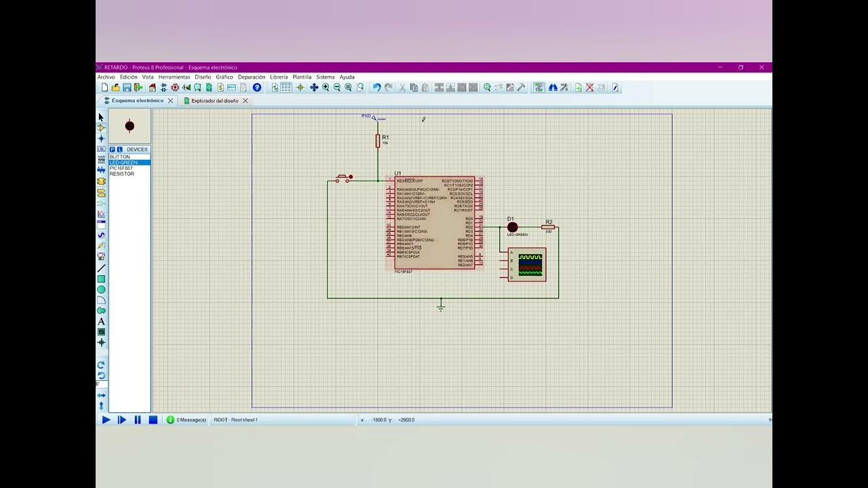Click the oscilloscope instrument on schematic
Screen dimensions: 868x488
[527, 264]
